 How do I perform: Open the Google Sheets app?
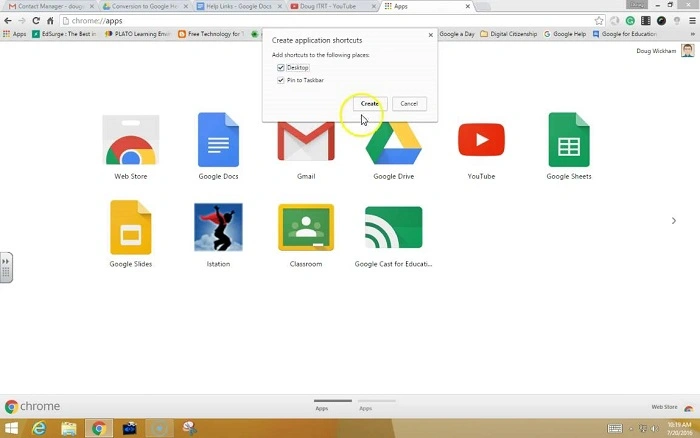568,141
